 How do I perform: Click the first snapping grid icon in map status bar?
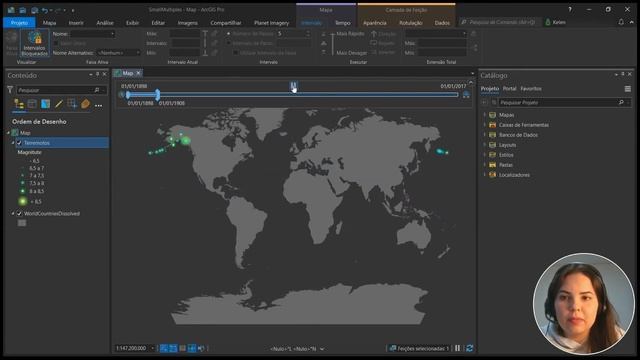(x=164, y=348)
